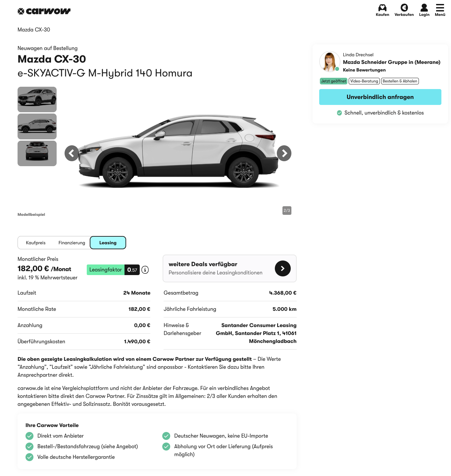Show previous car image with left arrow

(72, 153)
